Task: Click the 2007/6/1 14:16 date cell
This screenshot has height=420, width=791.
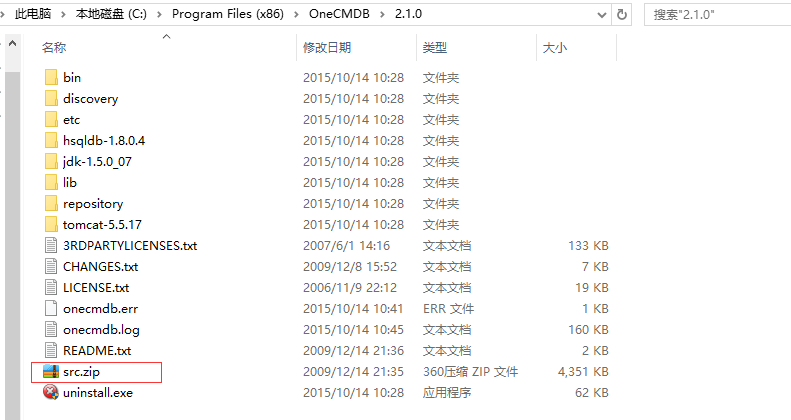Action: [347, 246]
